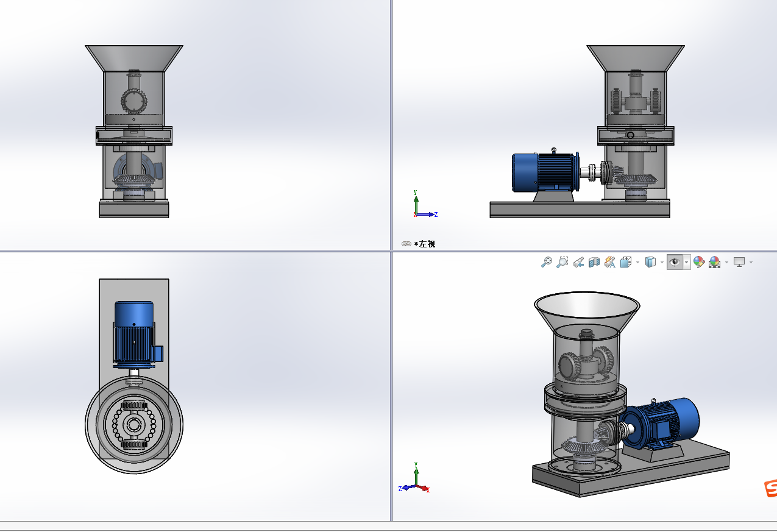Select the blue motor in the top view pane
Image resolution: width=777 pixels, height=532 pixels.
click(x=134, y=334)
